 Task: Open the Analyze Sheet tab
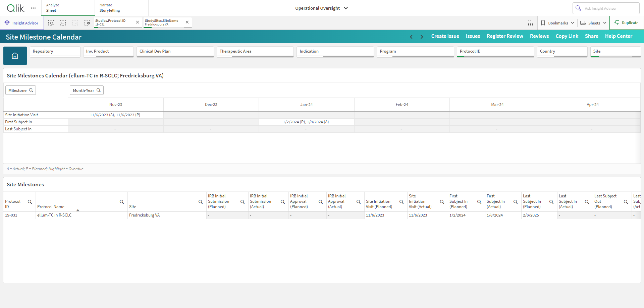(x=68, y=8)
